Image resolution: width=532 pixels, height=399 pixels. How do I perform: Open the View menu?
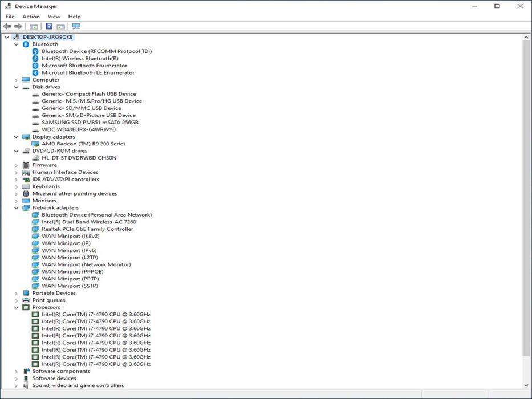[54, 17]
